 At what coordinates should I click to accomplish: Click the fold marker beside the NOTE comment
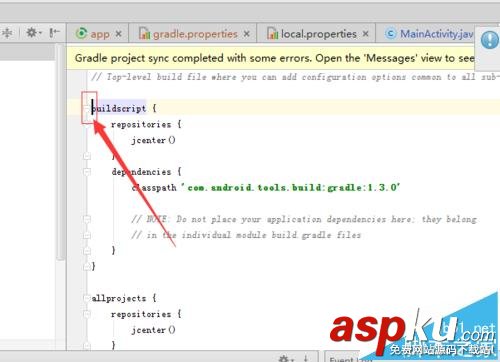87,219
